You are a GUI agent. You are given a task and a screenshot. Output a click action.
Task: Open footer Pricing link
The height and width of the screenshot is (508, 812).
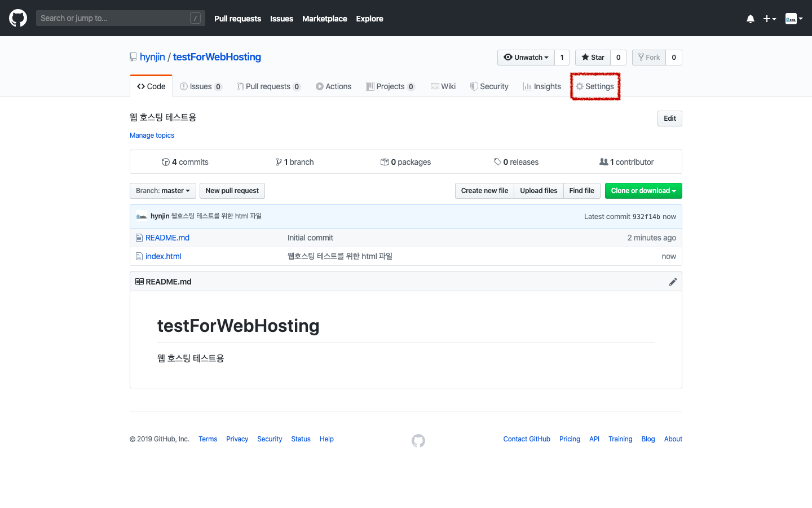[570, 439]
